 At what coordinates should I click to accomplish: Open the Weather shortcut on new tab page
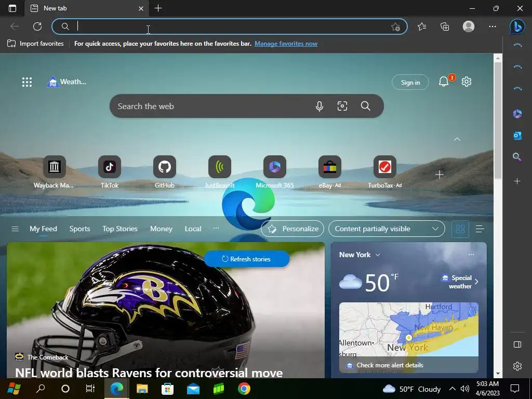(66, 82)
